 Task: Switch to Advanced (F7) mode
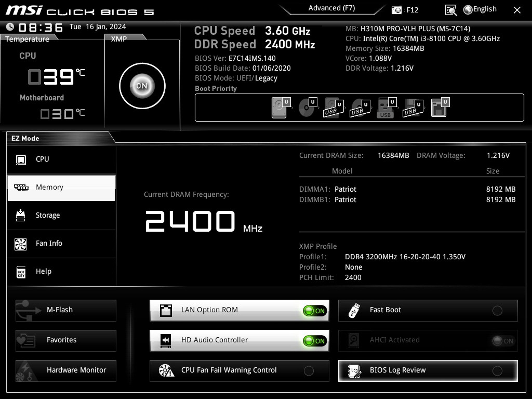click(x=331, y=8)
